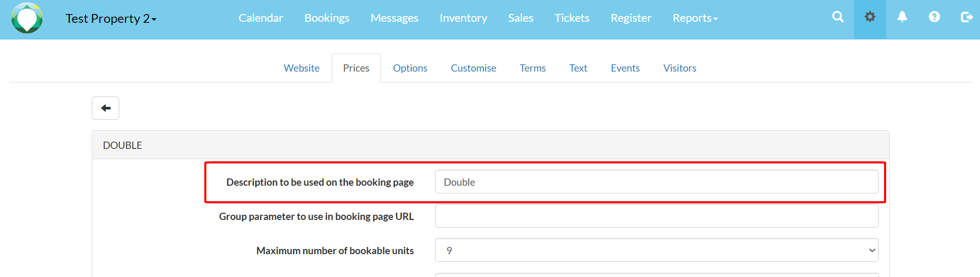Expand the Test Property 2 dropdown

click(111, 19)
